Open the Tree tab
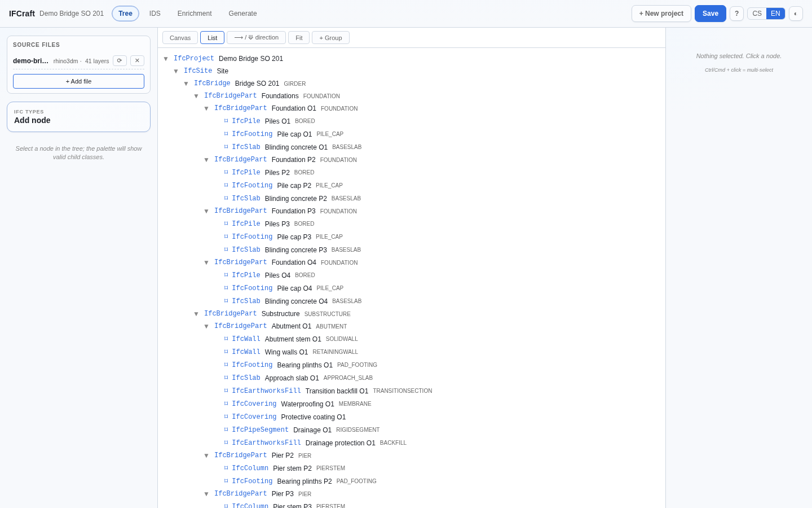The image size is (812, 508). [x=125, y=14]
